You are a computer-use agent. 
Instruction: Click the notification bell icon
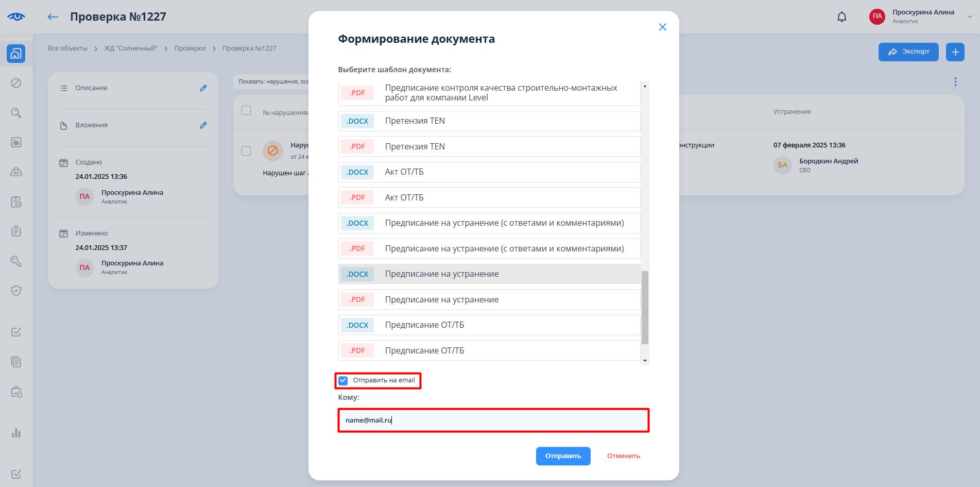[x=842, y=17]
